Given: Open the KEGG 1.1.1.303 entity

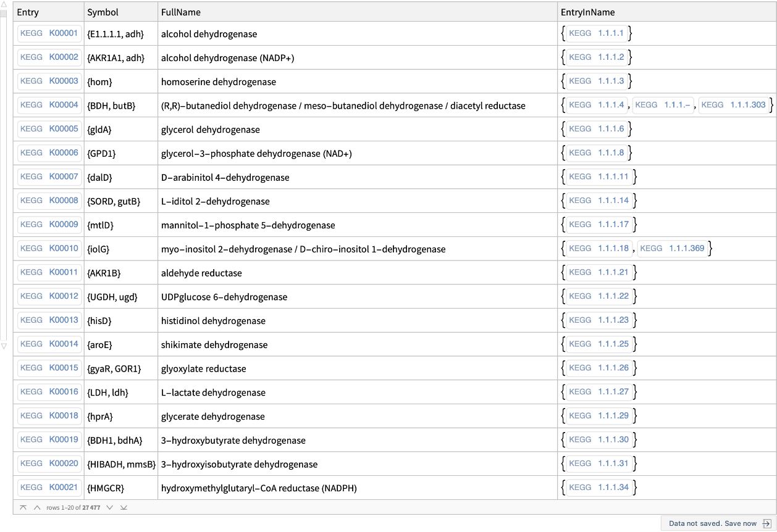Looking at the screenshot, I should tap(733, 105).
